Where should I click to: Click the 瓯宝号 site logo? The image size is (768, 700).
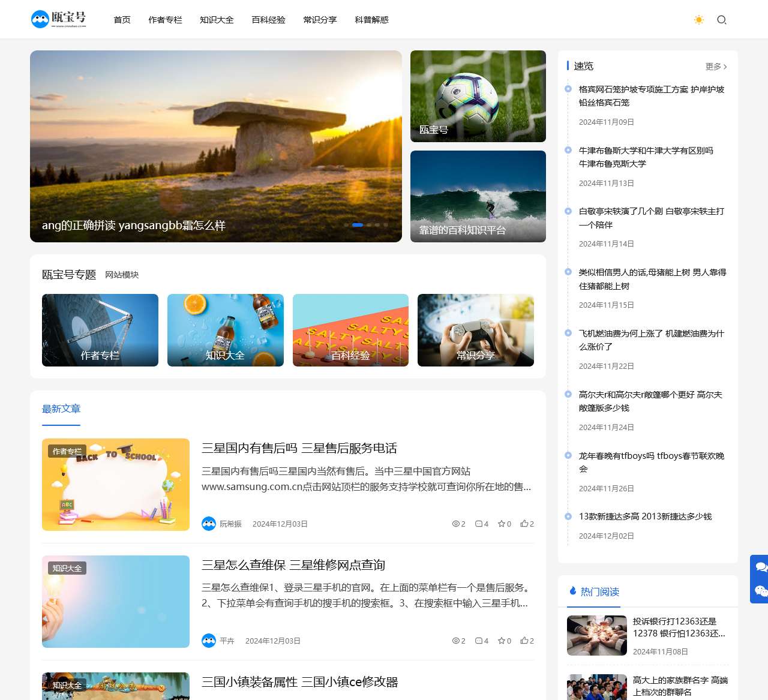pos(58,19)
